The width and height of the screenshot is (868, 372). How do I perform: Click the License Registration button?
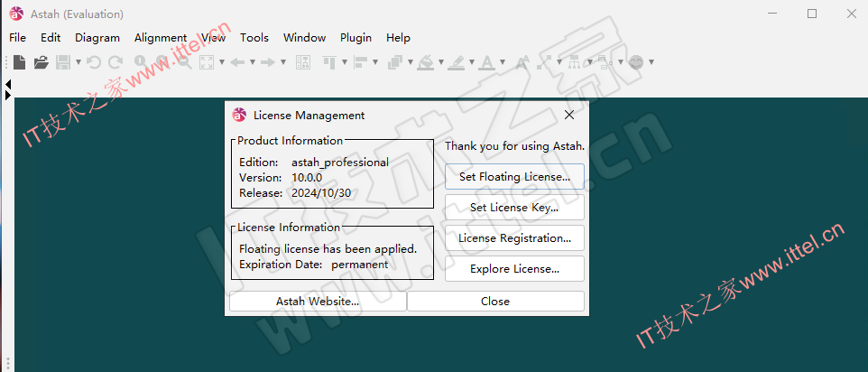(x=514, y=238)
